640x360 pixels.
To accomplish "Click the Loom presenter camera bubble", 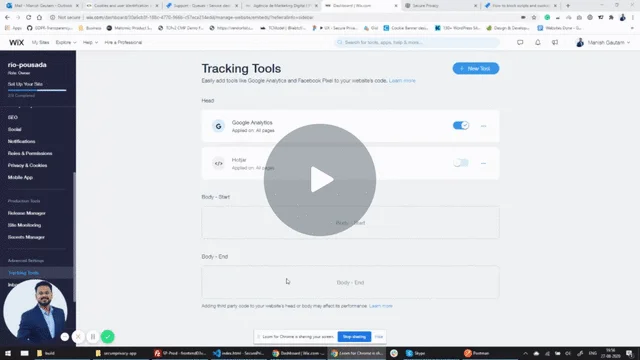I will coord(36,311).
